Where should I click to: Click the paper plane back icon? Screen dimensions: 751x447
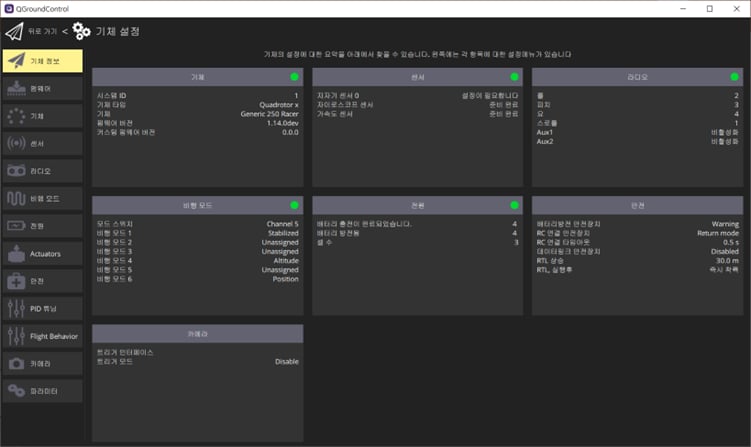(x=14, y=31)
